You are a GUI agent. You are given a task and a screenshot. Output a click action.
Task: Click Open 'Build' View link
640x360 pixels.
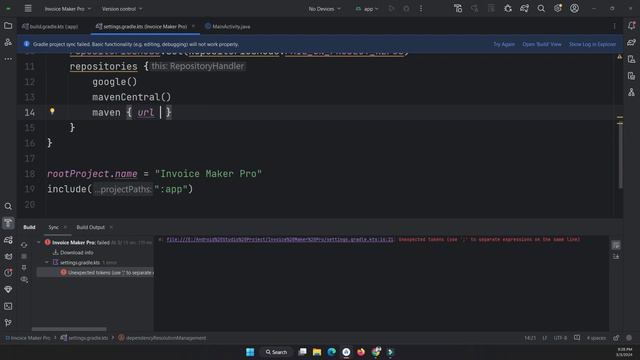coord(542,44)
